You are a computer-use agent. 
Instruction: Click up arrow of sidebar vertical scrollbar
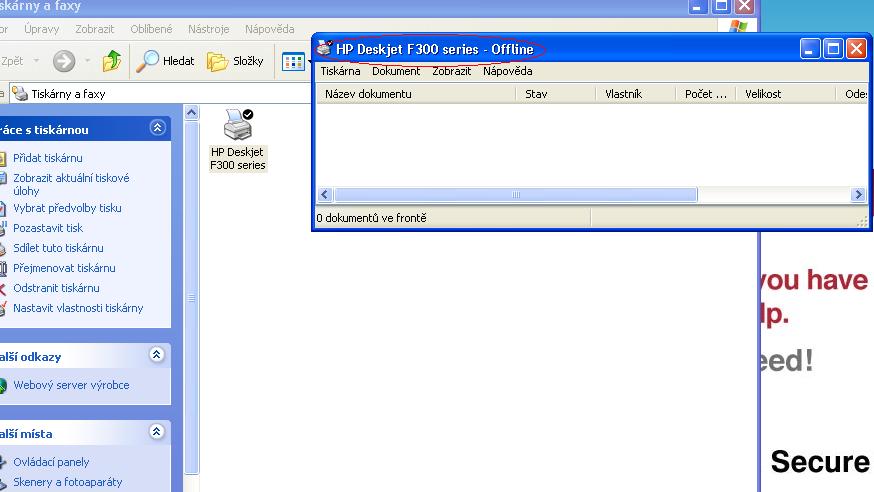[x=191, y=113]
